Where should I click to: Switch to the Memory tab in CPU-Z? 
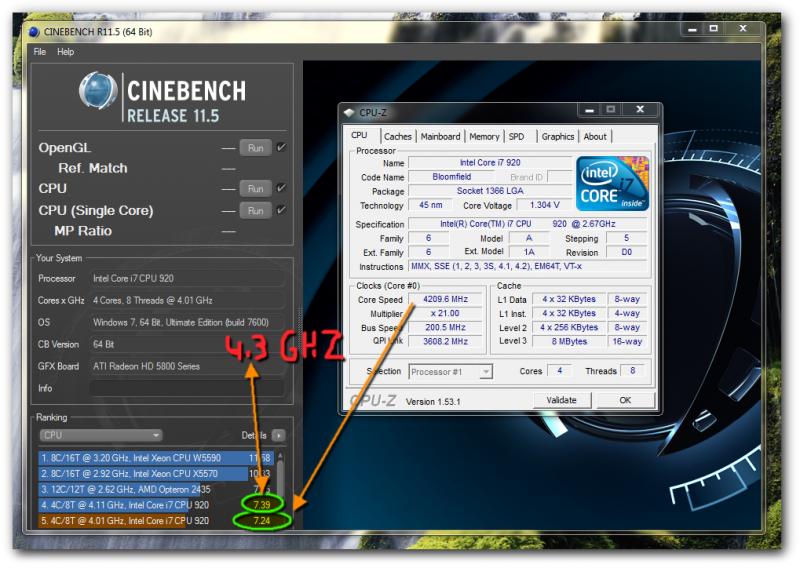484,136
